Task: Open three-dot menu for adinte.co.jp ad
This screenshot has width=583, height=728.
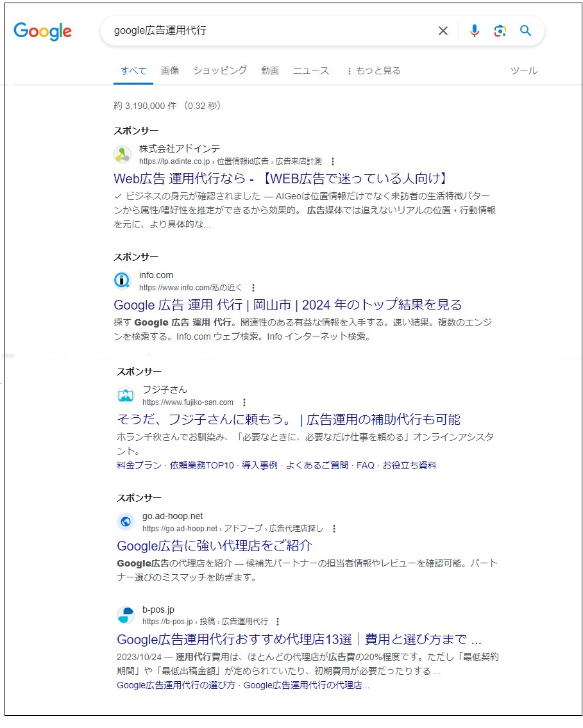Action: click(333, 161)
